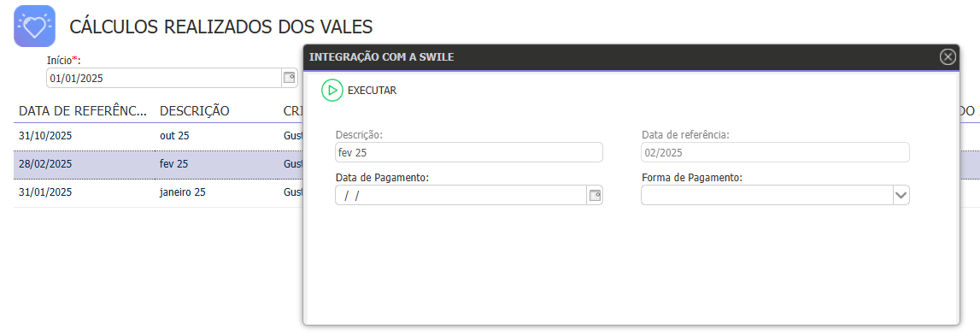Sort by the DATA DE REFERÊNCIA column header
This screenshot has height=336, width=980.
pos(83,111)
